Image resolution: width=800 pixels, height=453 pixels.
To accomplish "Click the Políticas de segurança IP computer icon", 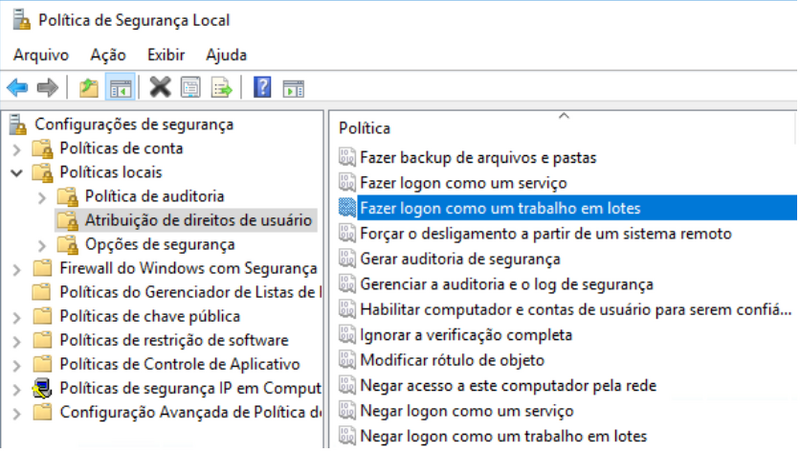I will click(42, 388).
